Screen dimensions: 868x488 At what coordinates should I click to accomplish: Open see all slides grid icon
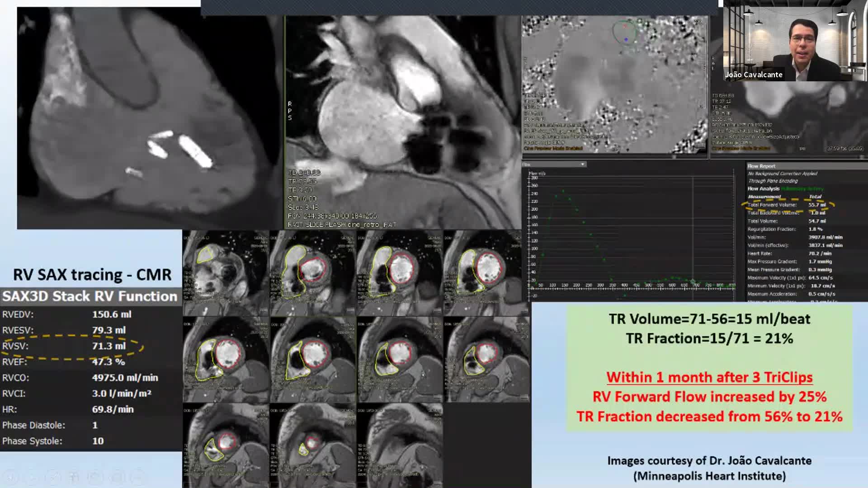pos(74,477)
